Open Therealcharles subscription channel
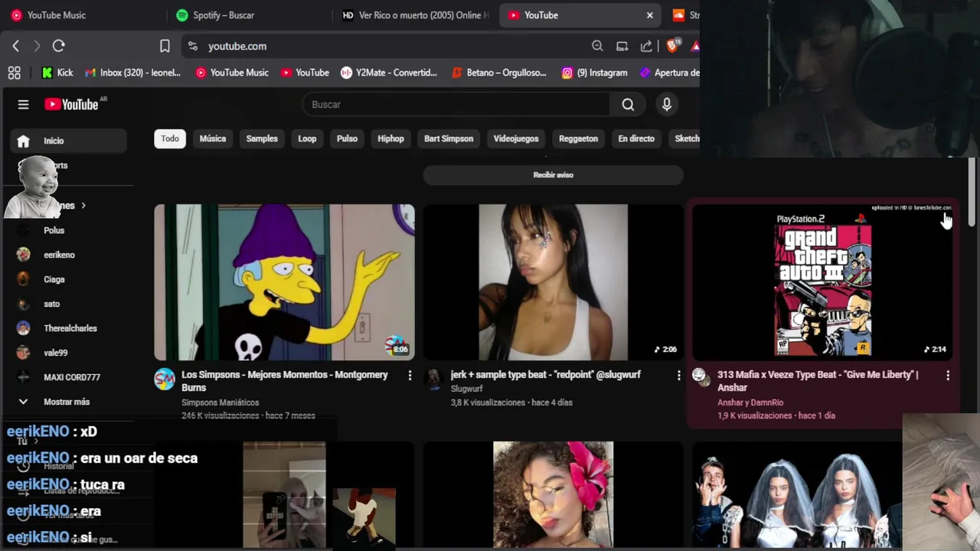980x551 pixels. point(69,328)
